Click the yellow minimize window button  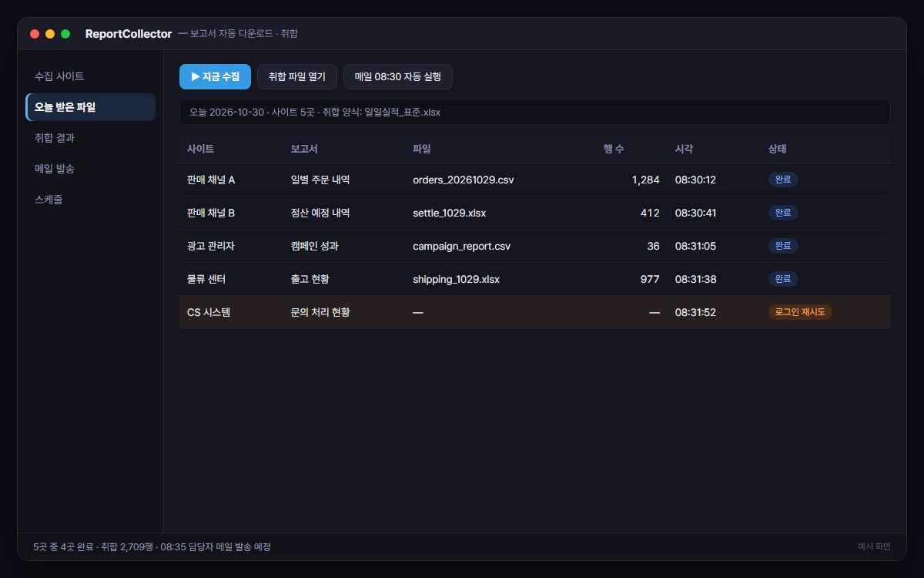50,34
